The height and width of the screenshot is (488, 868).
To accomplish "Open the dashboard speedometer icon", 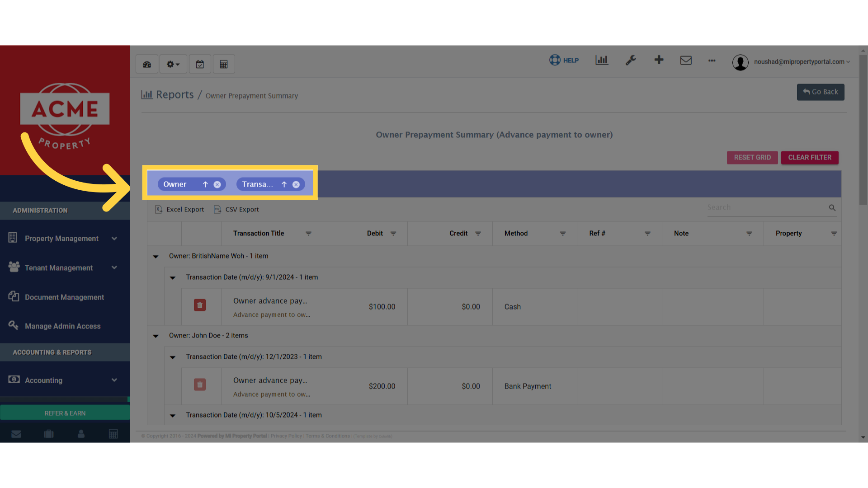I will pos(146,64).
